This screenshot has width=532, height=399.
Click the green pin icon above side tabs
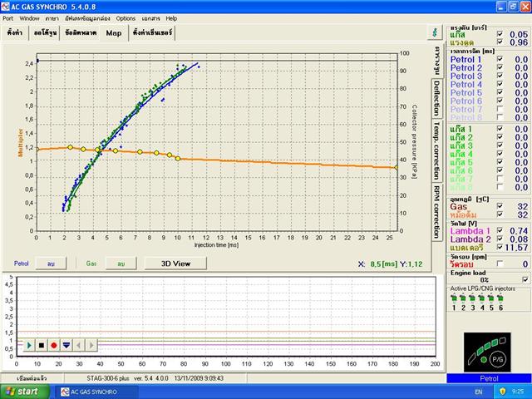(434, 32)
